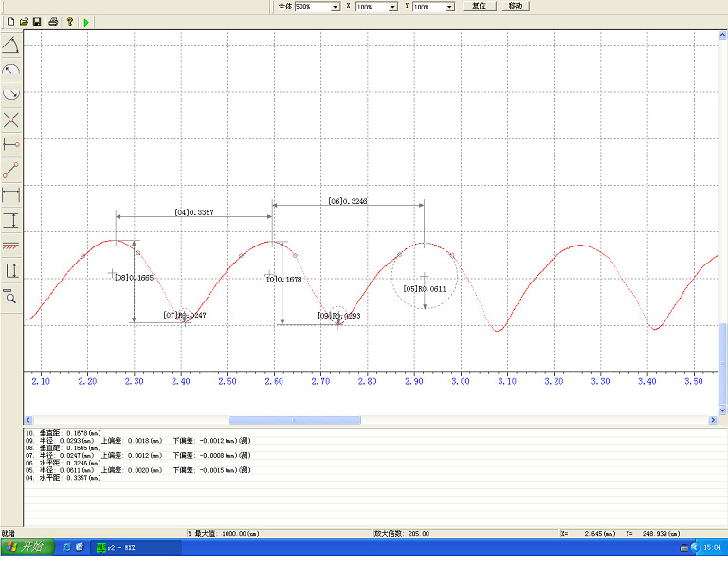Click the help question mark icon
Image resolution: width=728 pixels, height=583 pixels.
(70, 21)
